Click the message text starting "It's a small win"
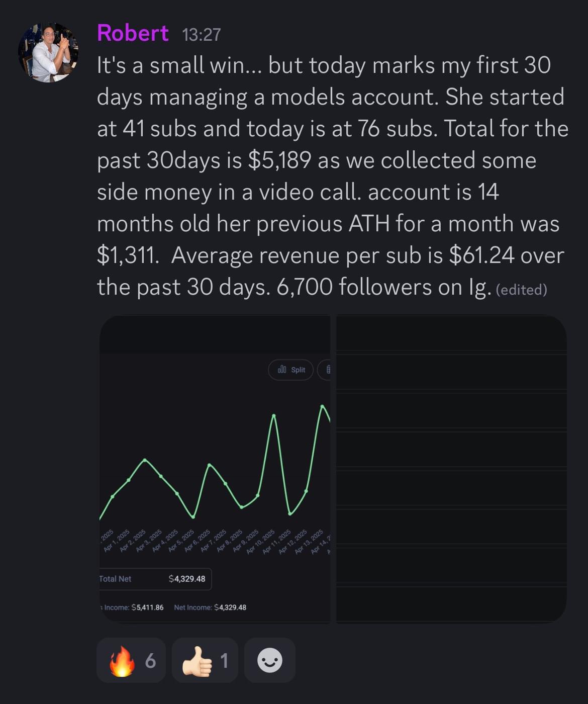Image resolution: width=588 pixels, height=704 pixels. coord(332,176)
